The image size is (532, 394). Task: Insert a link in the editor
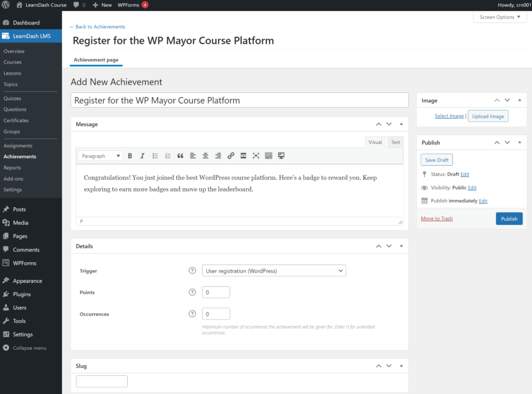click(x=231, y=156)
